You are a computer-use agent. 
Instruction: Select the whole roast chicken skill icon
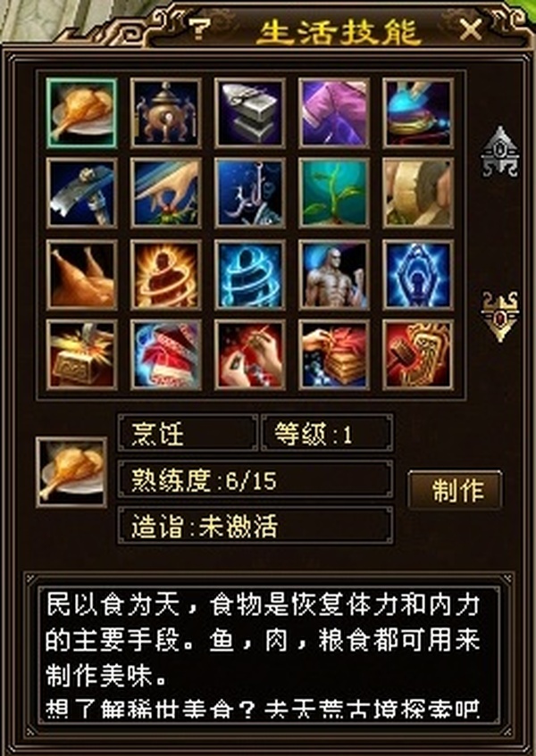81,275
